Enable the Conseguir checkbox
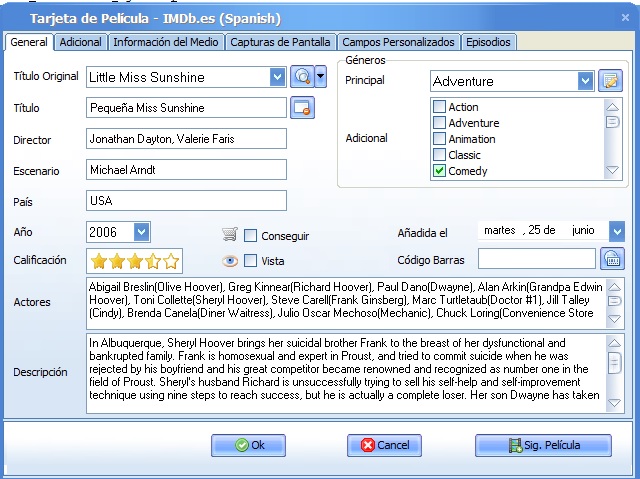Viewport: 640px width, 479px height. tap(251, 236)
